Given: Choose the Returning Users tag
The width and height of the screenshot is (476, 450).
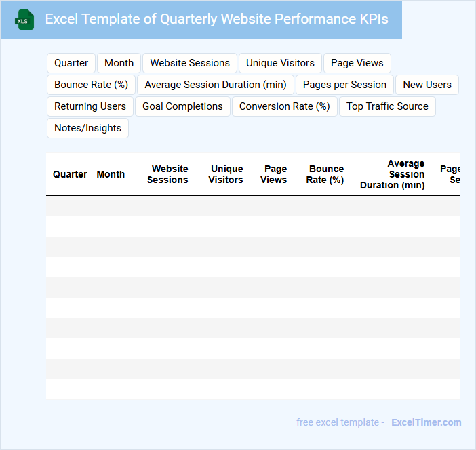Looking at the screenshot, I should pyautogui.click(x=90, y=106).
